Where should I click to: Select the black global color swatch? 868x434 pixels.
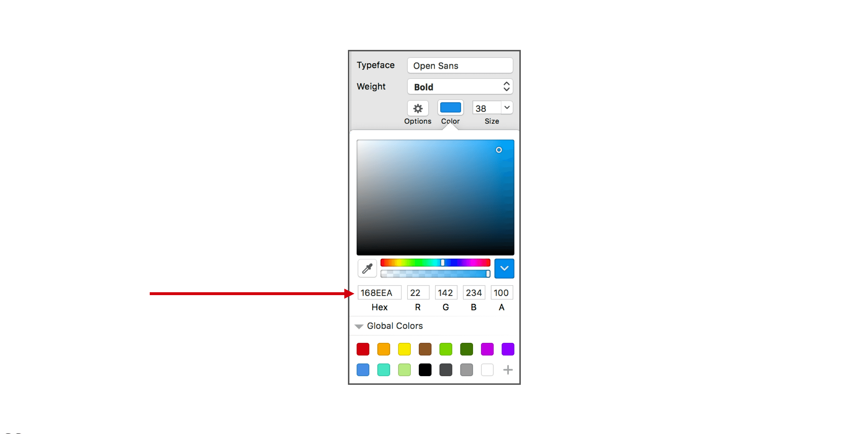[x=425, y=370]
